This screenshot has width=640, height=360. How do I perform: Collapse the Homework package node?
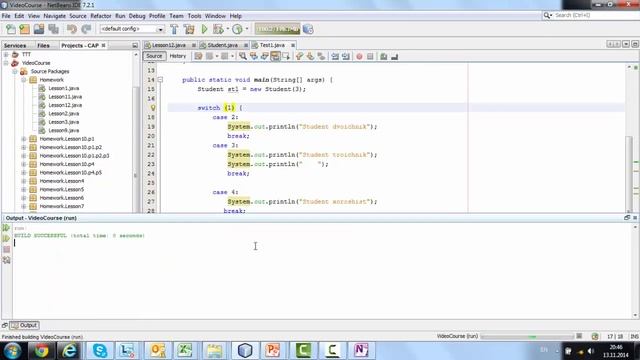click(x=24, y=80)
